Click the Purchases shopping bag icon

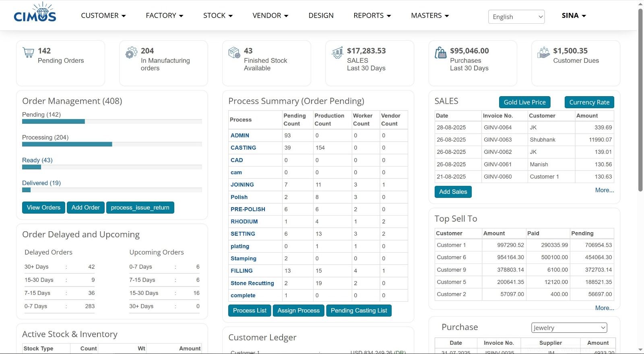click(441, 53)
